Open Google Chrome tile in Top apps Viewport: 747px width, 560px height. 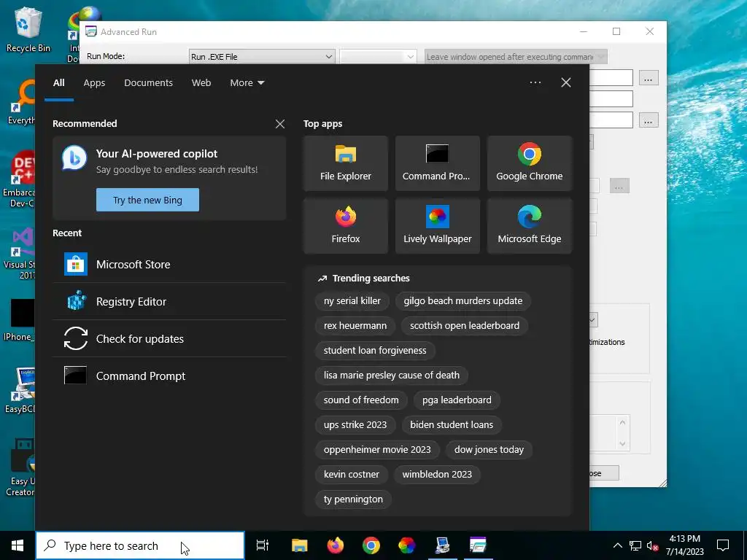coord(530,163)
